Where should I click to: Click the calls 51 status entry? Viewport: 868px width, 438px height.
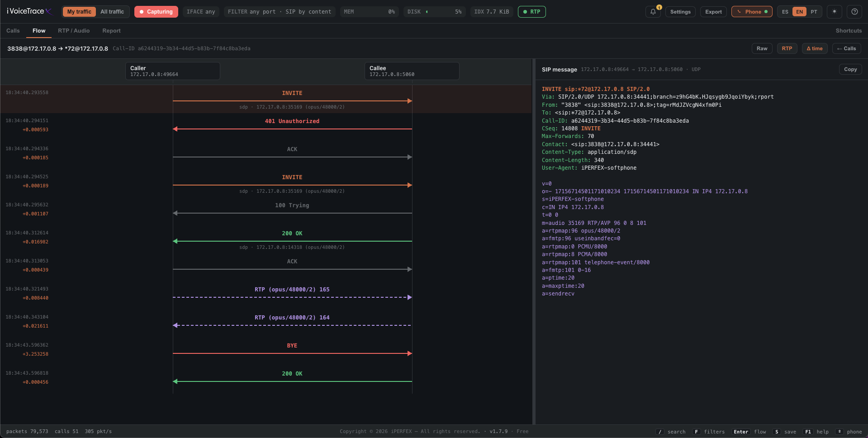66,432
